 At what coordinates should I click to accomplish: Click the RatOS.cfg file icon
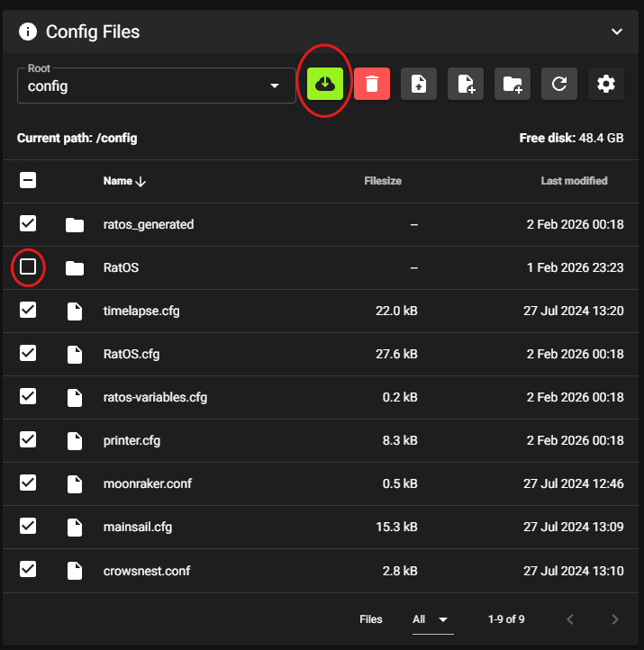pyautogui.click(x=75, y=355)
